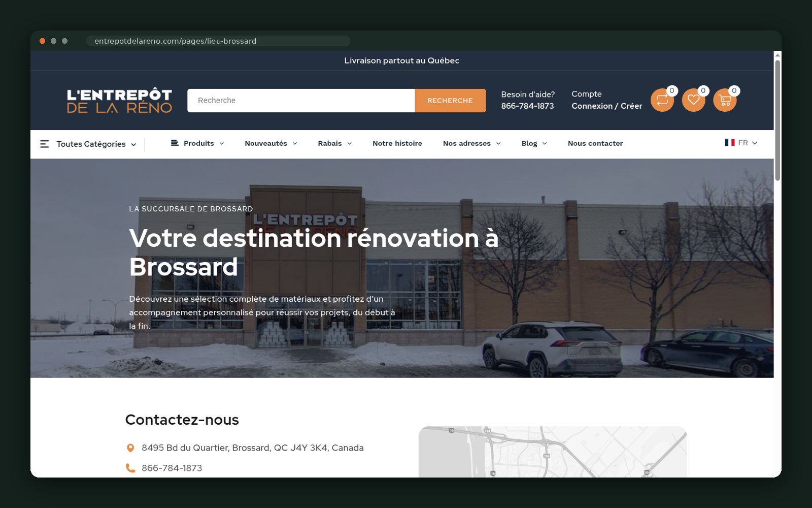
Task: Open the compare products icon
Action: (x=662, y=100)
